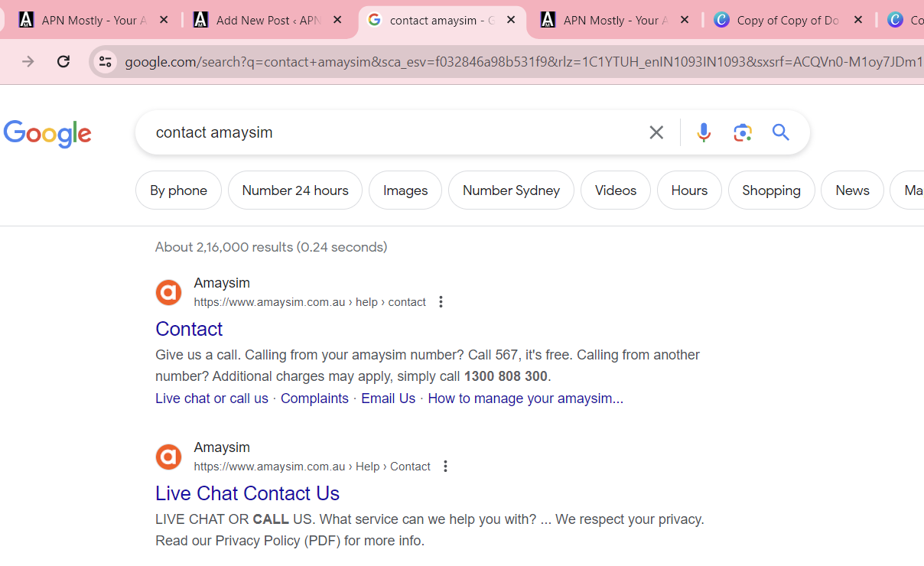Open Google Lens camera search icon
This screenshot has height=566, width=924.
coord(742,132)
